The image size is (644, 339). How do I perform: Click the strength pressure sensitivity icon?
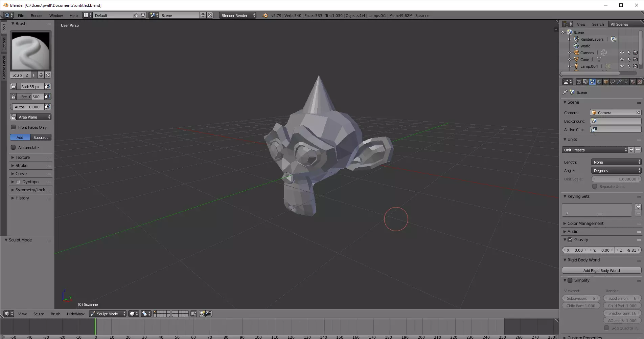click(x=48, y=97)
